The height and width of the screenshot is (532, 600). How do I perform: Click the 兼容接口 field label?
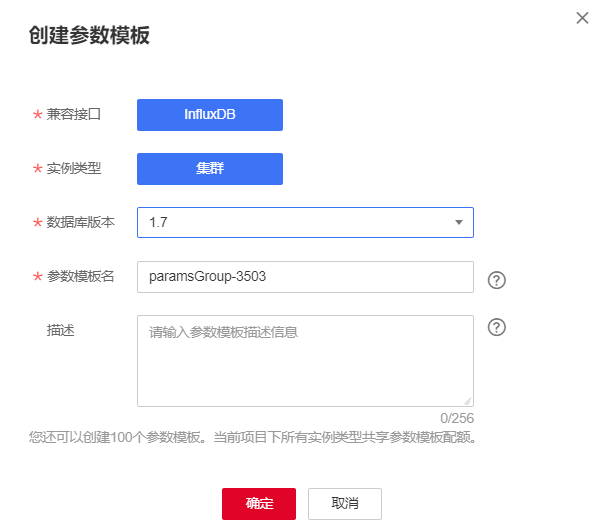click(x=73, y=114)
